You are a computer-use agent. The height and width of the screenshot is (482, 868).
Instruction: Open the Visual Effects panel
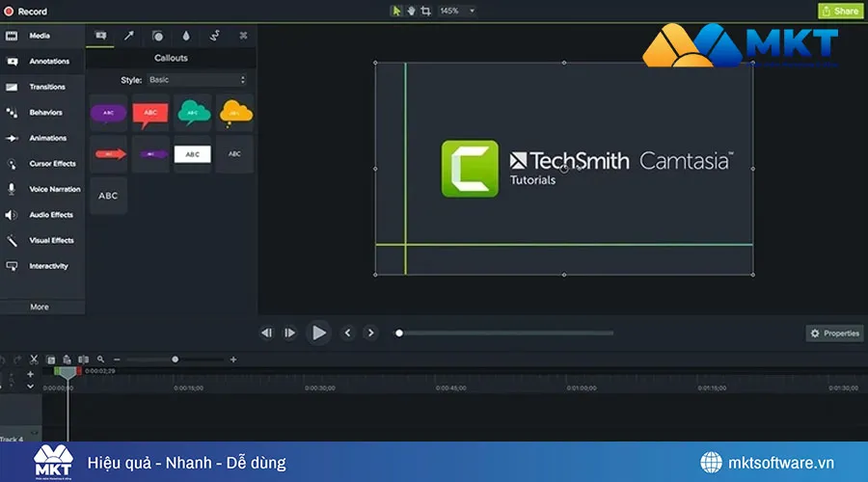point(42,240)
